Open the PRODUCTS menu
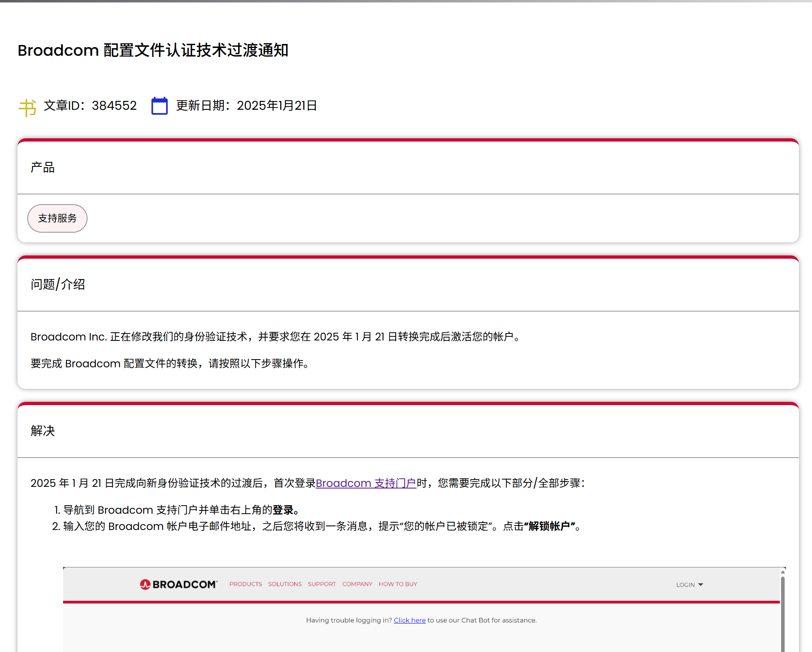 tap(245, 584)
